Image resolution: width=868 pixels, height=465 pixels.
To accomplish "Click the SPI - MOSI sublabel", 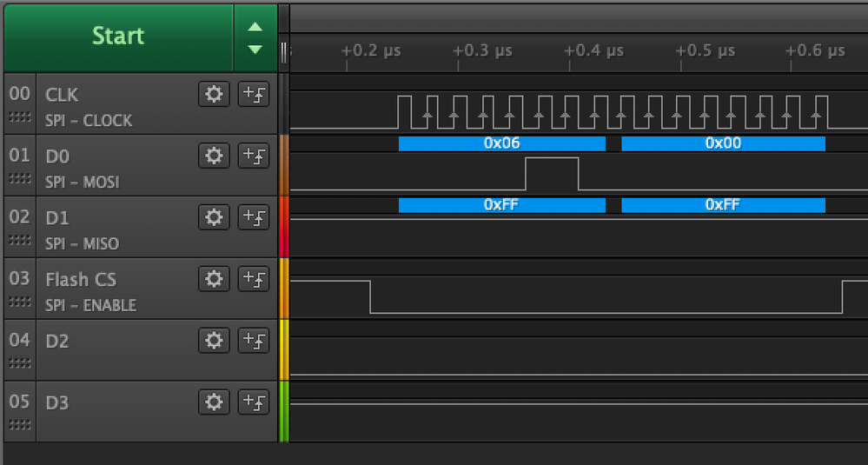I will 83,183.
